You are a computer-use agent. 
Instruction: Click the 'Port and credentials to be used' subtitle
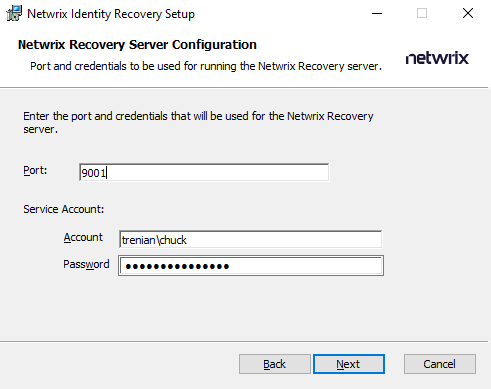(x=206, y=66)
